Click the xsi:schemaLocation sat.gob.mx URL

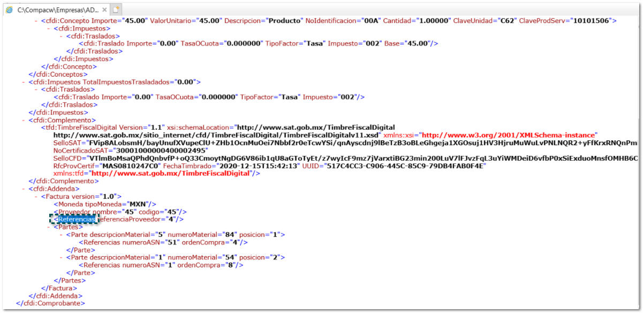315,128
